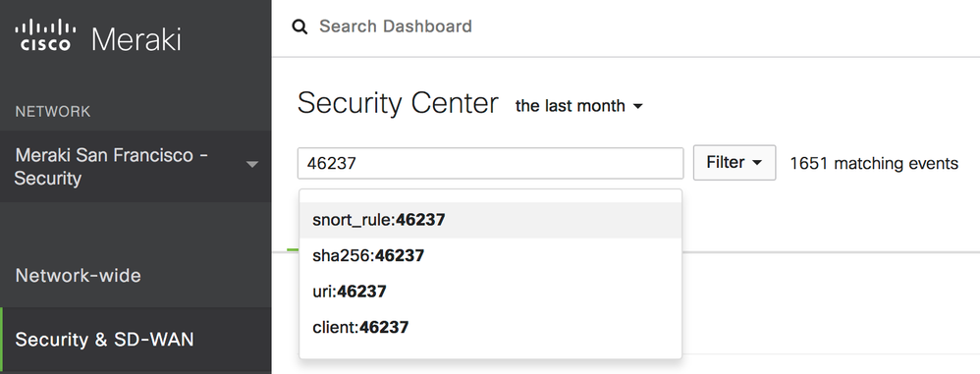Open the Filter dropdown button
The width and height of the screenshot is (980, 374).
coord(735,163)
